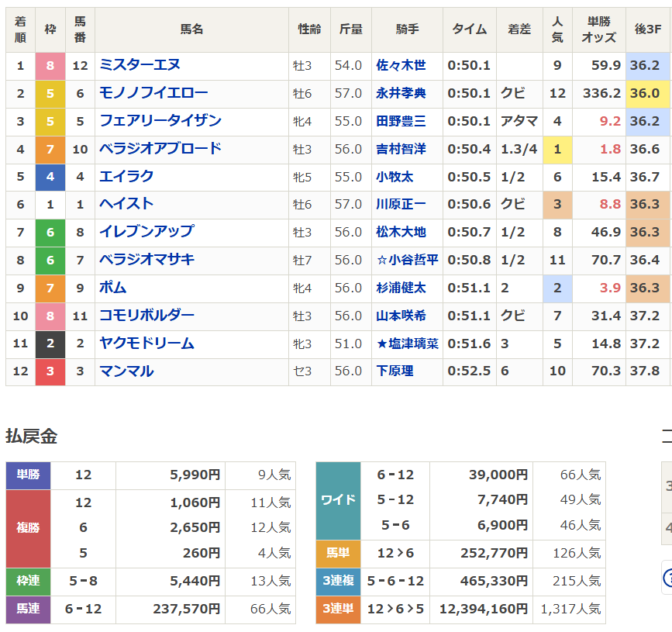This screenshot has height=632, width=672.
Task: Open horse page for ポム
Action: click(112, 287)
